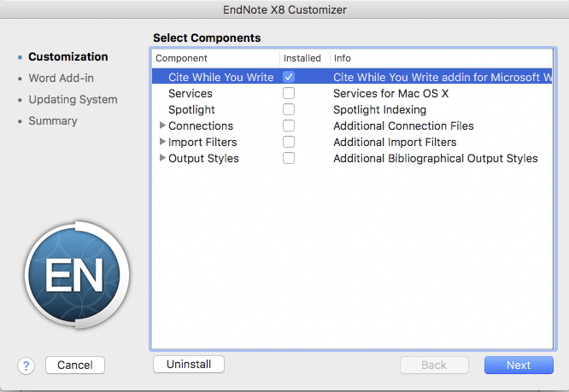Select the Spotlight row in list
The height and width of the screenshot is (392, 569).
pyautogui.click(x=191, y=109)
